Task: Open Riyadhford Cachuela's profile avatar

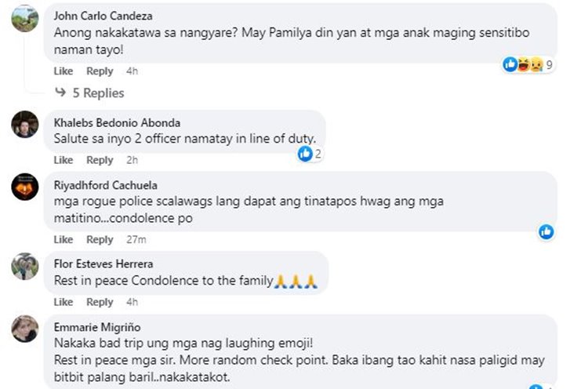Action: click(24, 187)
